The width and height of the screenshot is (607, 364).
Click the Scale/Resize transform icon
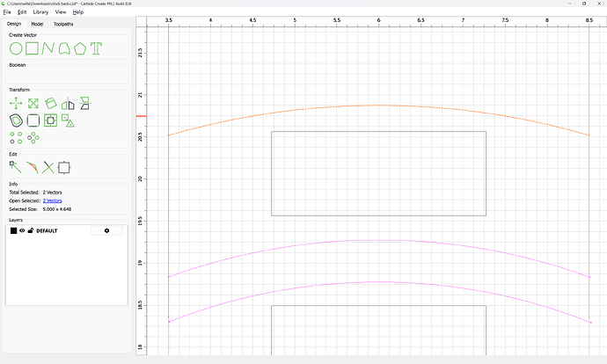[x=33, y=104]
